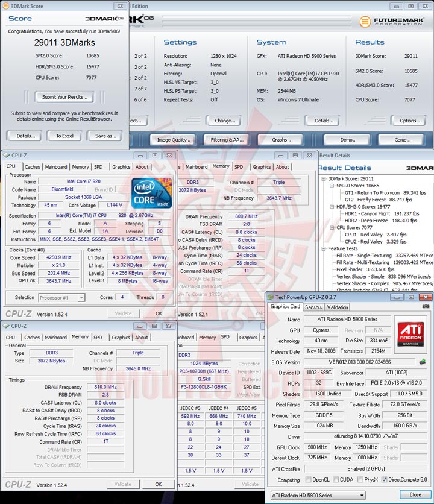Open Mainboard tab in upper CPU-Z
Viewport: 434px width, 504px height.
pos(56,167)
